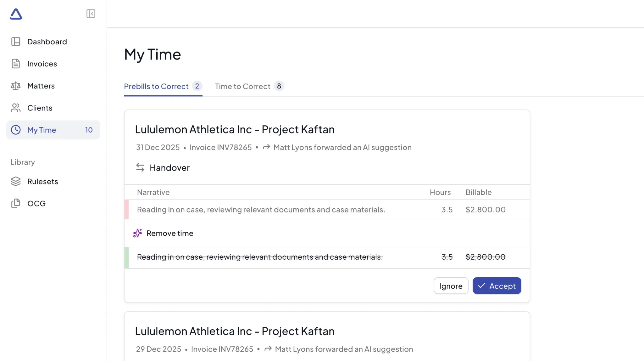The image size is (644, 361).
Task: Click the OCG copy icon
Action: point(16,203)
